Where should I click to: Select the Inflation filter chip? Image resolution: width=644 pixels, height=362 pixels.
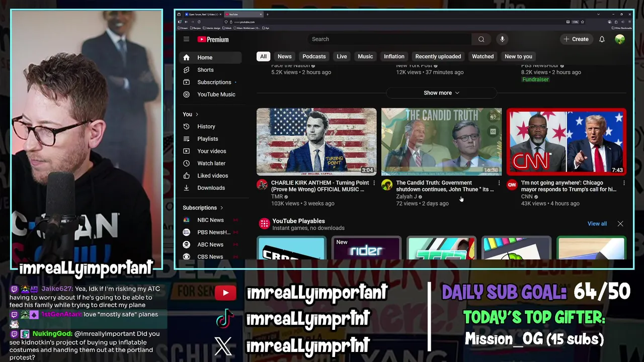tap(394, 56)
